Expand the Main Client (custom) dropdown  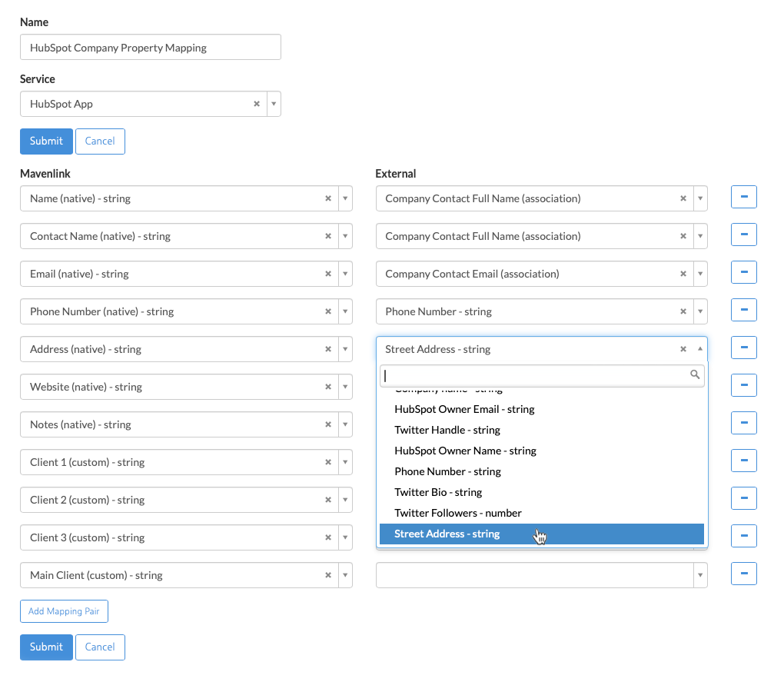[x=345, y=575]
